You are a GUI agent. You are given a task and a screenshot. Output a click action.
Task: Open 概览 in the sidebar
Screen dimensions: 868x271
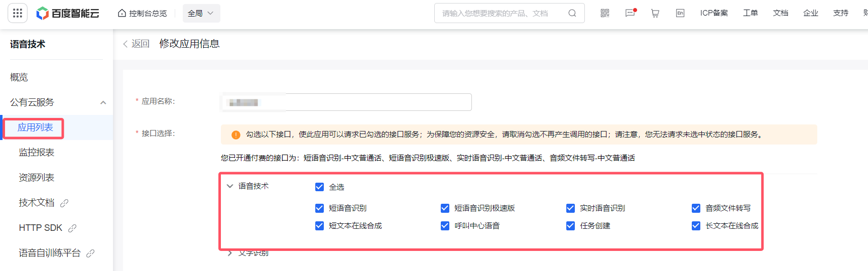coord(19,77)
